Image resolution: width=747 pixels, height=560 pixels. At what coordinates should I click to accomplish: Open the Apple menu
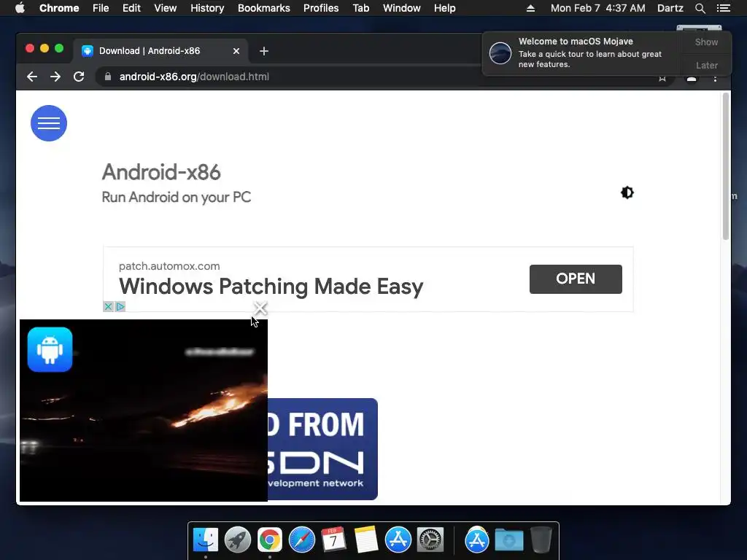(x=20, y=8)
